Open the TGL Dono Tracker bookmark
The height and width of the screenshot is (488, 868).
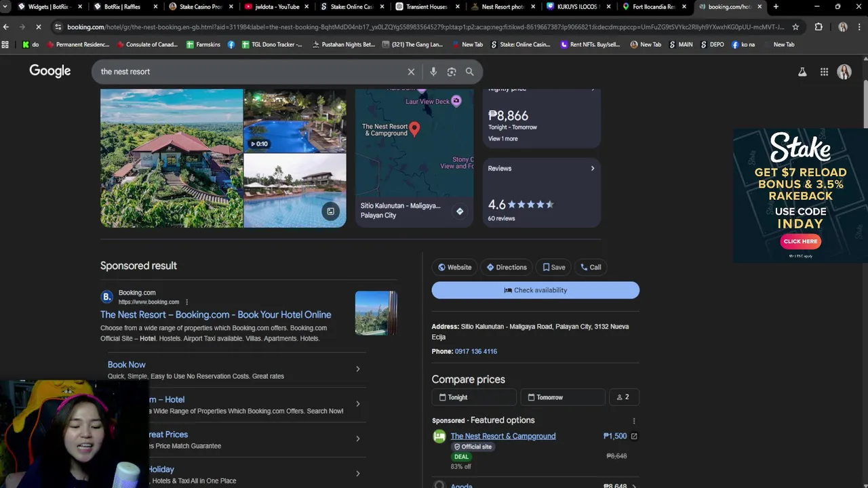[x=271, y=45]
